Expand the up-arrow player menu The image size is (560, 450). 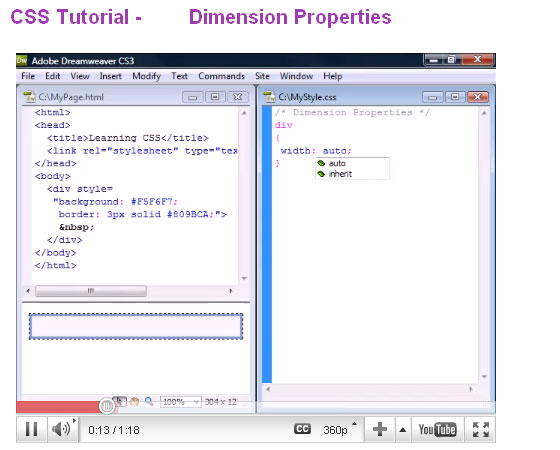tap(402, 430)
